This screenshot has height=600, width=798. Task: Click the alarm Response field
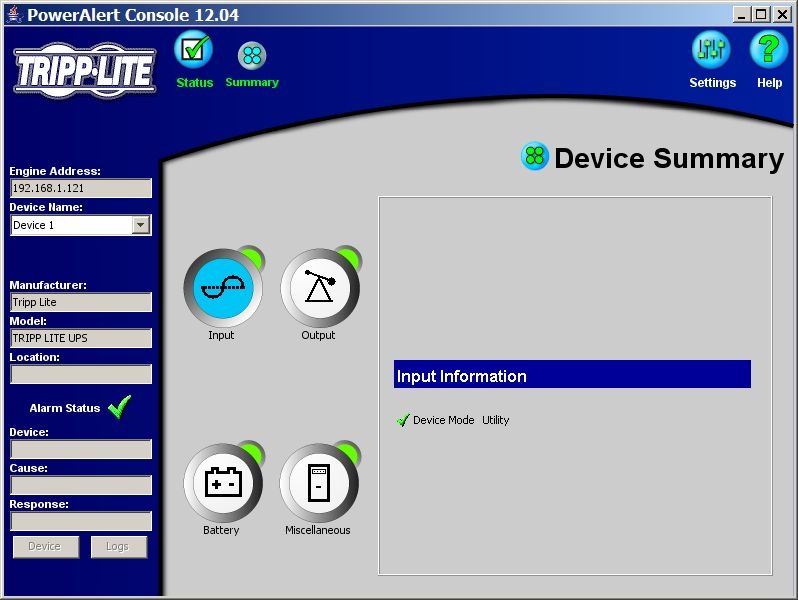click(x=81, y=521)
